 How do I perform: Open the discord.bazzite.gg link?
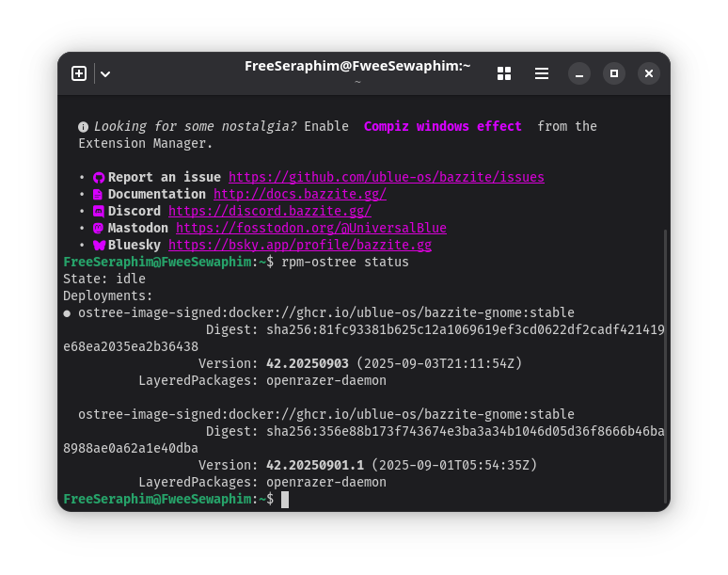270,212
